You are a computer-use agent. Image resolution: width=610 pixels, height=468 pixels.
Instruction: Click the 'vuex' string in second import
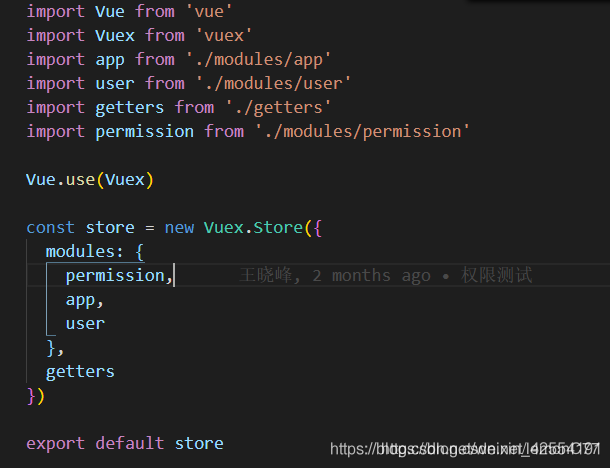(218, 35)
